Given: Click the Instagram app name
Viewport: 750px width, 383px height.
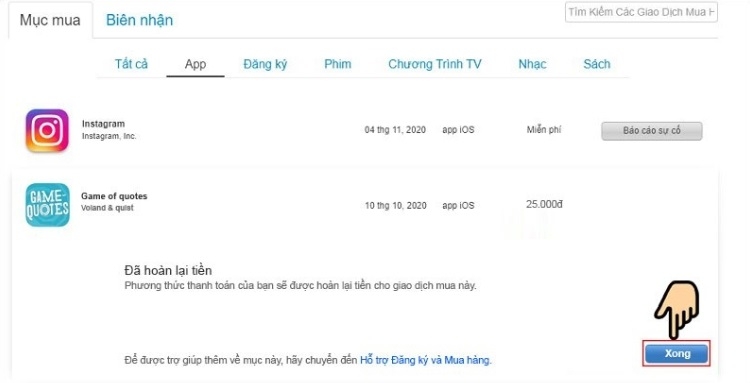Looking at the screenshot, I should coord(103,124).
